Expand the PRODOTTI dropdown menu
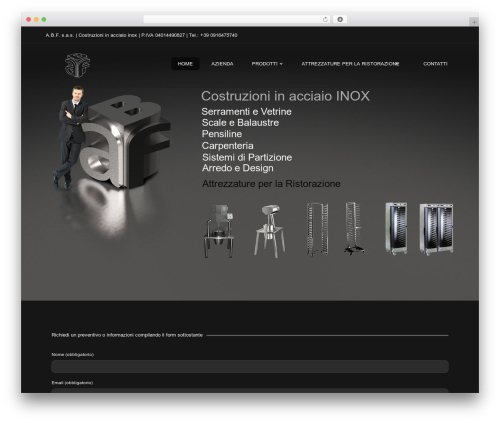 pyautogui.click(x=267, y=64)
